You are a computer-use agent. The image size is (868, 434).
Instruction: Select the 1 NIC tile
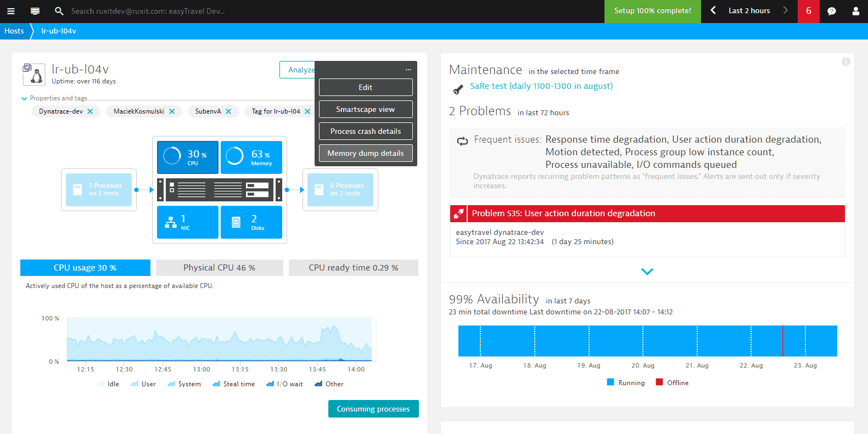tap(188, 222)
